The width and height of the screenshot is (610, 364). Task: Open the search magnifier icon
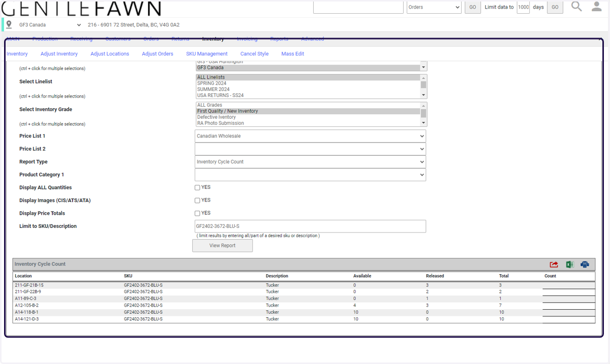[x=576, y=7]
